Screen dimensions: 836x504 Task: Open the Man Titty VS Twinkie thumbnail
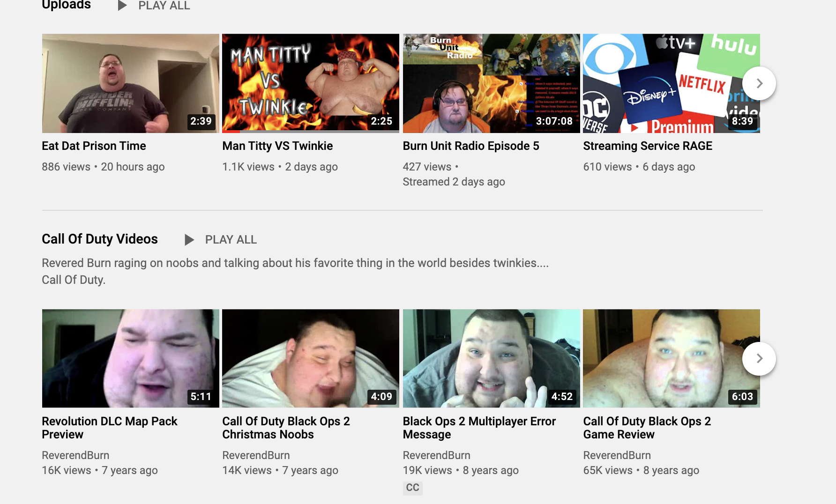point(311,83)
